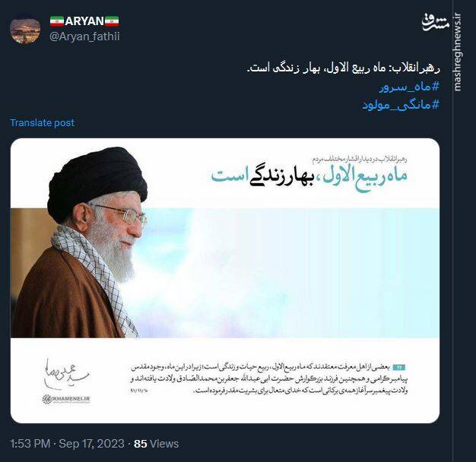The height and width of the screenshot is (462, 476).
Task: Click the Iran flag emoji after ARYAN
Action: coord(112,21)
